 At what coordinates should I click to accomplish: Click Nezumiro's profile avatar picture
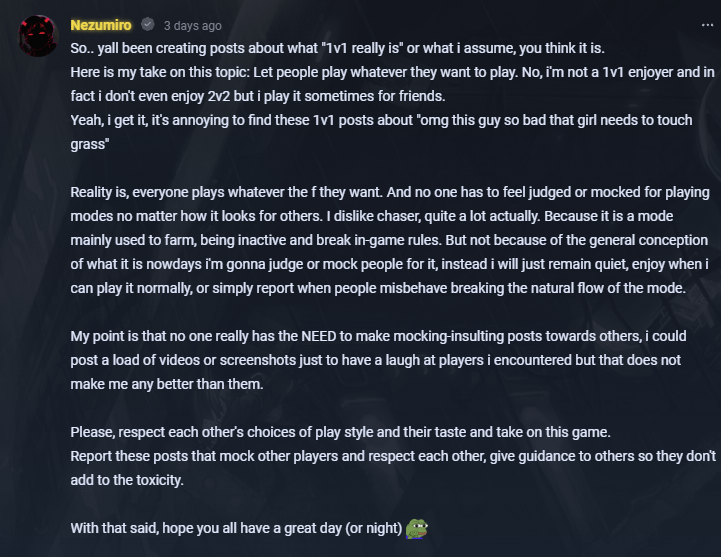click(38, 37)
